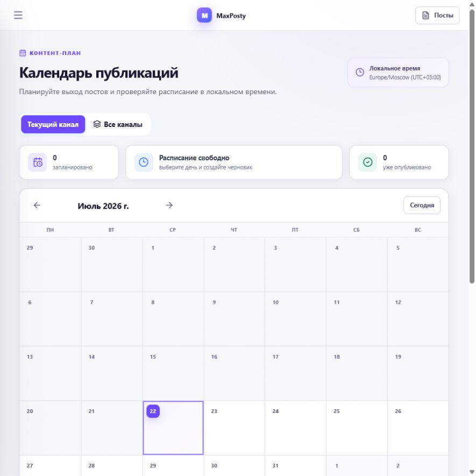Click the vertical page scrollbar

472,146
